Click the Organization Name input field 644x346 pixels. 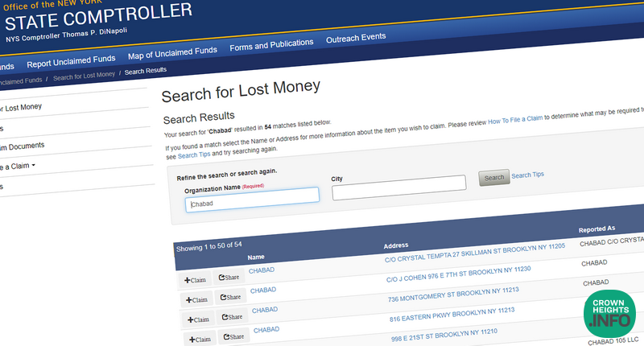[x=252, y=204]
